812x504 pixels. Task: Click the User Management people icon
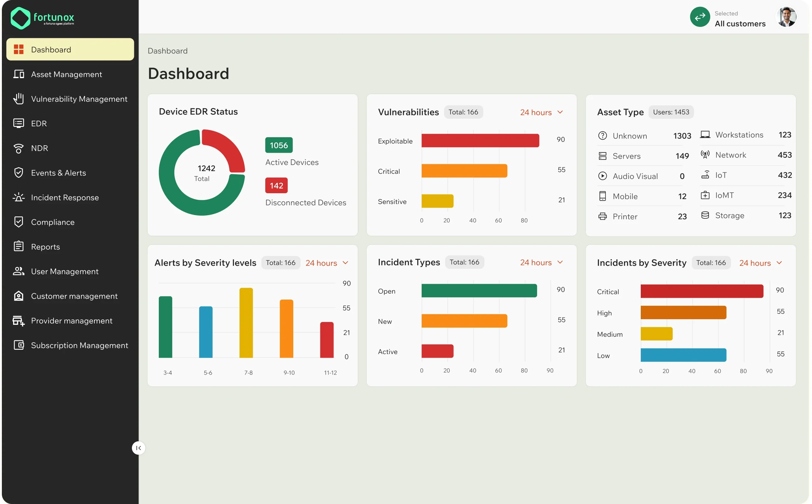coord(19,271)
